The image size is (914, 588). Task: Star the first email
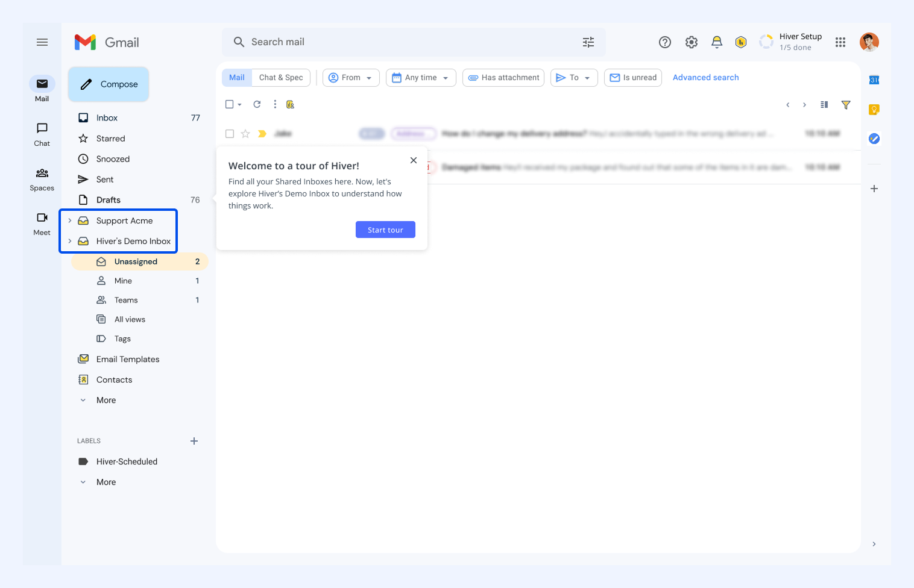tap(245, 134)
